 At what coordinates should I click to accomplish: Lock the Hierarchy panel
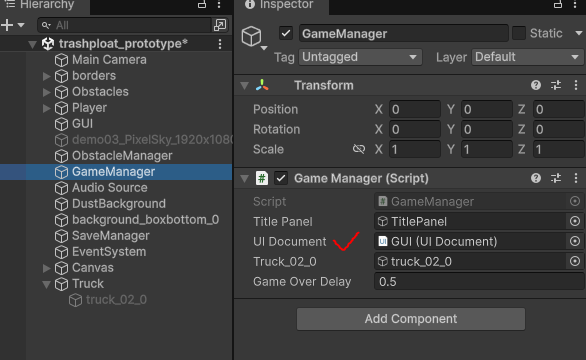click(x=202, y=4)
